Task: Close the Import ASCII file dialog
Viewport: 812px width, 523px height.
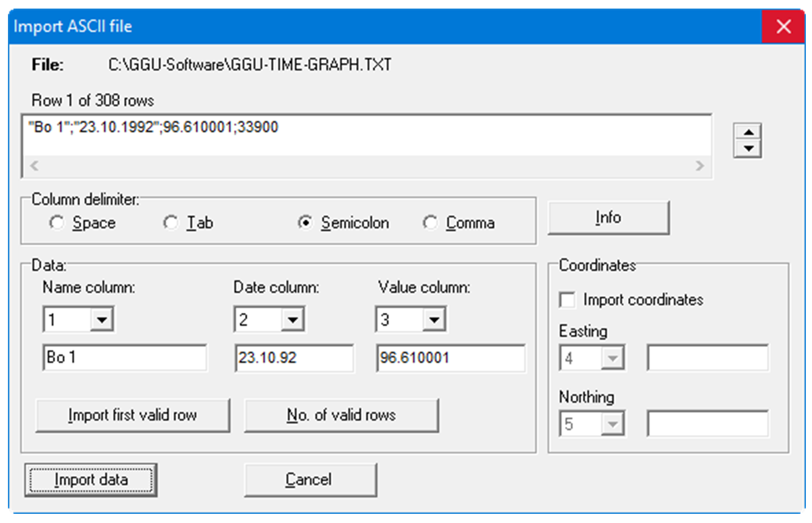Action: click(x=783, y=27)
